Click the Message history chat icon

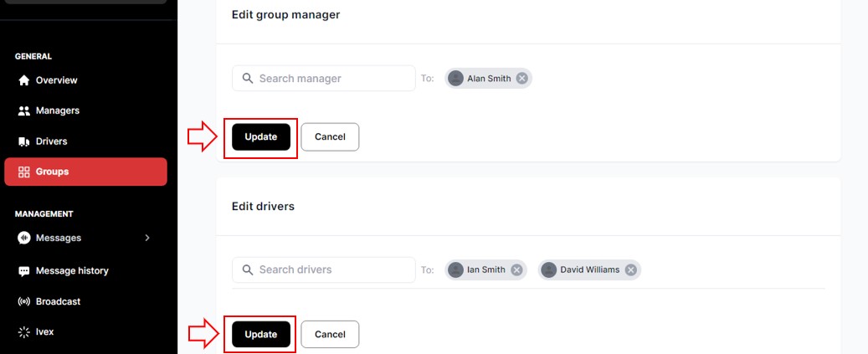[24, 271]
